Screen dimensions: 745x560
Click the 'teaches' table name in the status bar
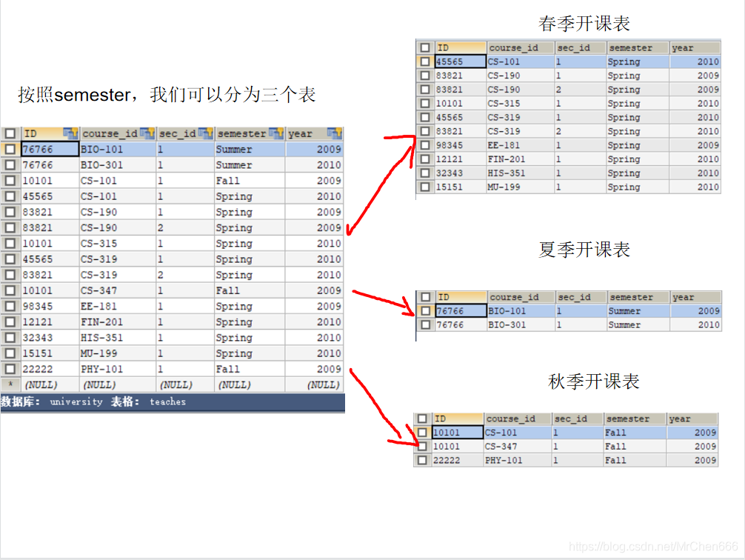(167, 401)
